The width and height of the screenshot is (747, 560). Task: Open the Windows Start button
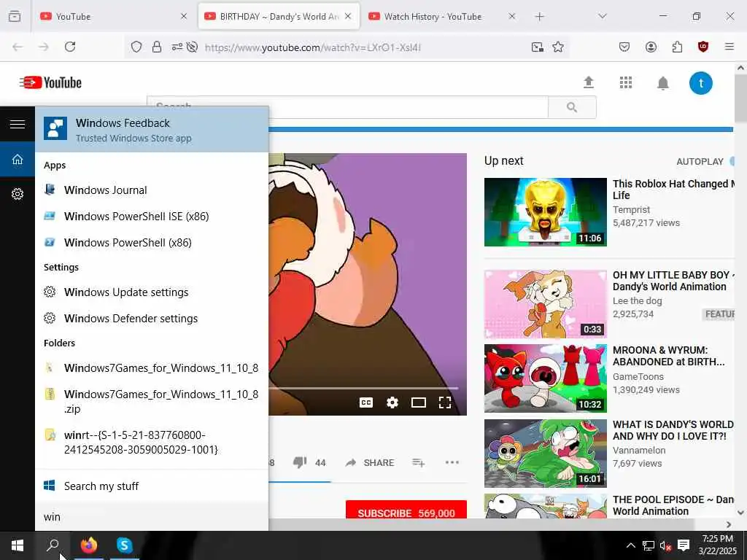18,545
